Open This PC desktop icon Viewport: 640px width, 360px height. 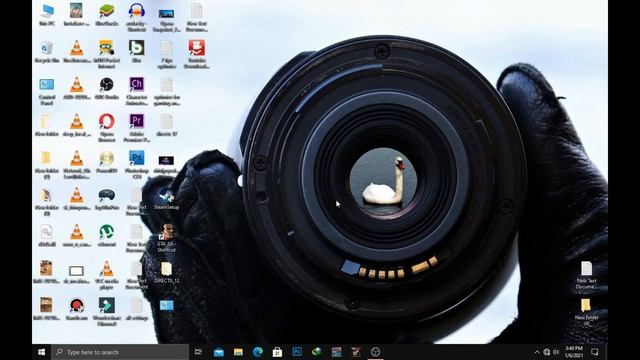click(47, 15)
